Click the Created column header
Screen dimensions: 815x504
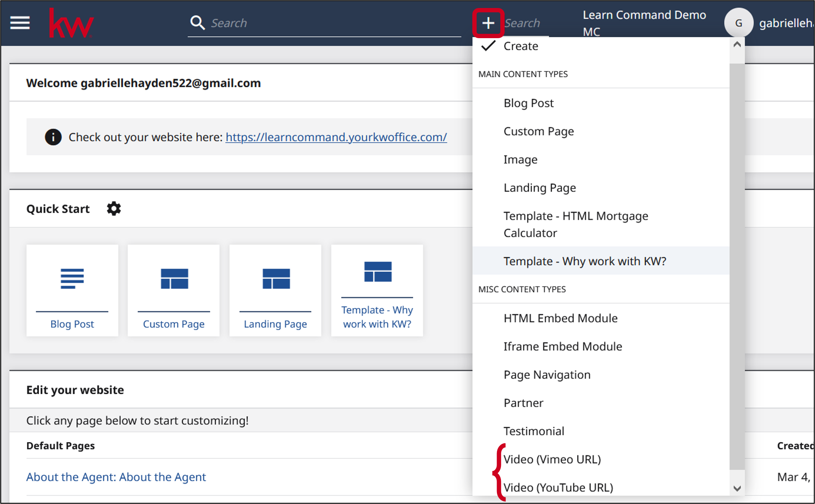point(795,446)
